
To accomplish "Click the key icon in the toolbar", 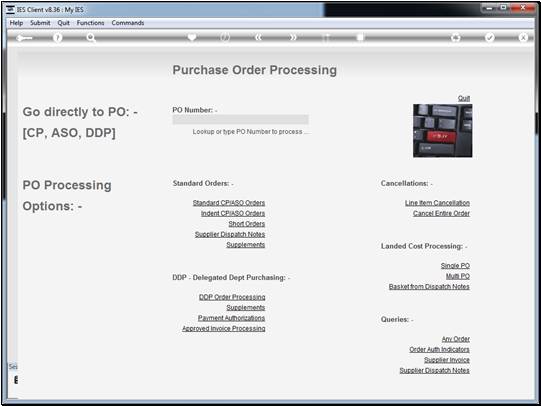I will pyautogui.click(x=24, y=38).
